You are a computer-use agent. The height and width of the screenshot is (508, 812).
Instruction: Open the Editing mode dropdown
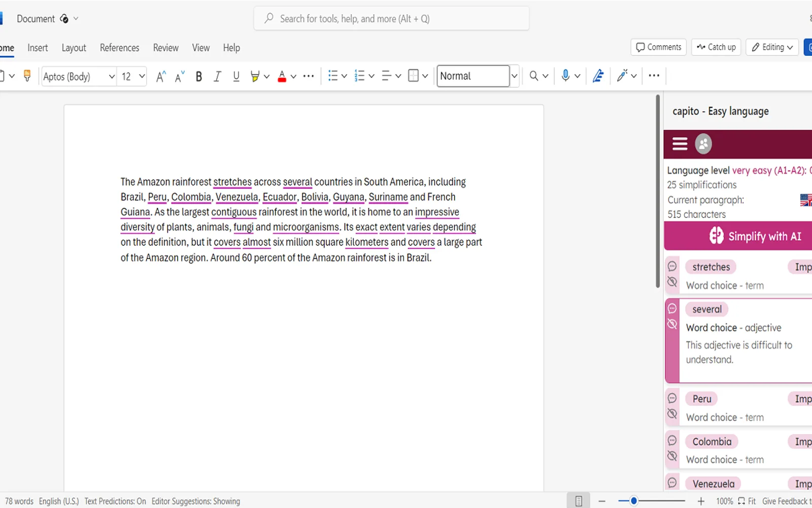pyautogui.click(x=772, y=47)
